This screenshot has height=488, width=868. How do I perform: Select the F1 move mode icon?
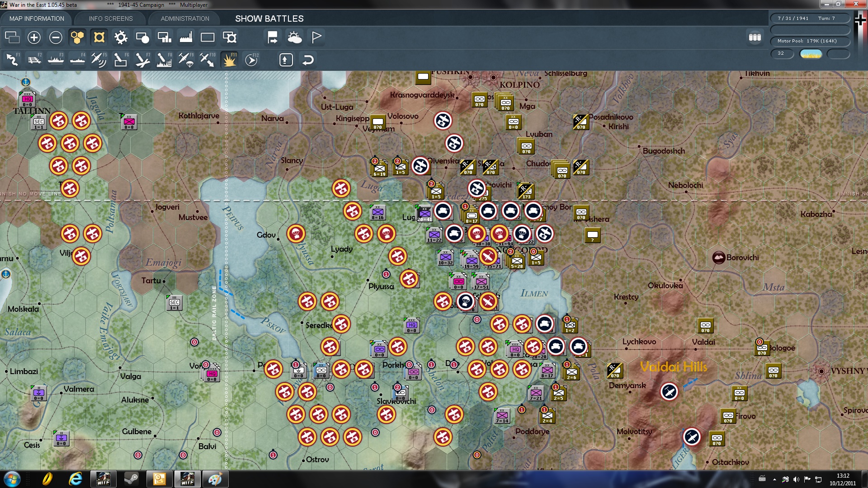coord(12,60)
